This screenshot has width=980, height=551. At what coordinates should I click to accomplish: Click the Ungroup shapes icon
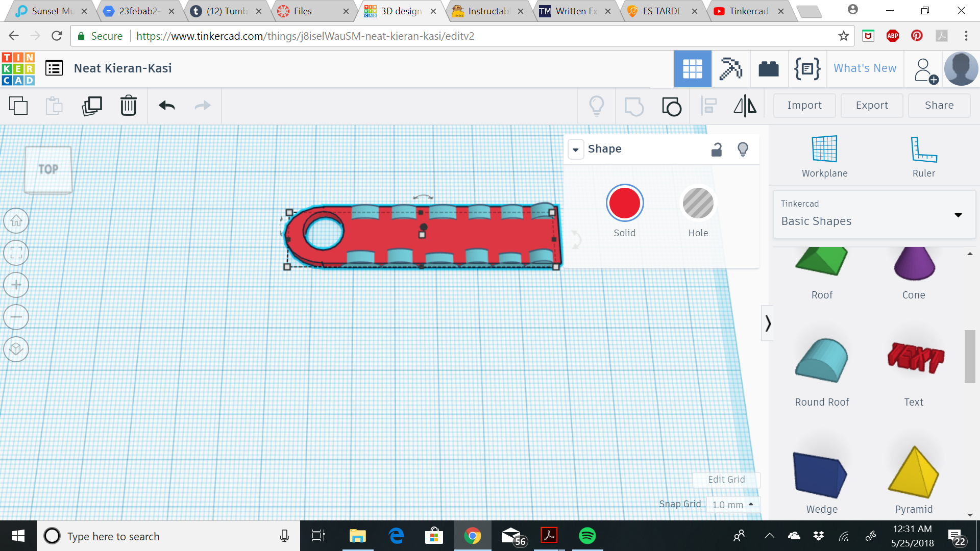[x=671, y=106]
